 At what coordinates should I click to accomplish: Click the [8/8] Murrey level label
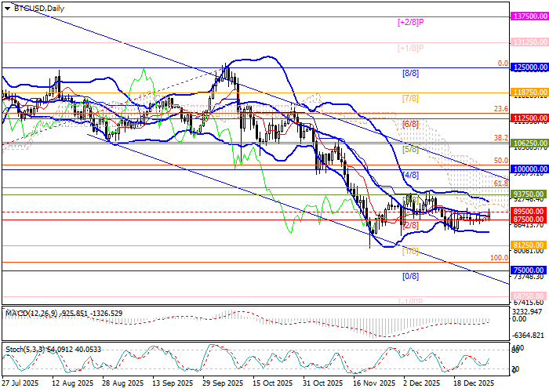click(410, 73)
